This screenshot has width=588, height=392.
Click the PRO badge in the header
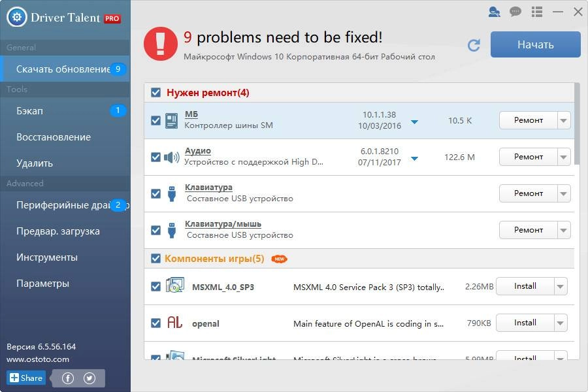point(112,18)
